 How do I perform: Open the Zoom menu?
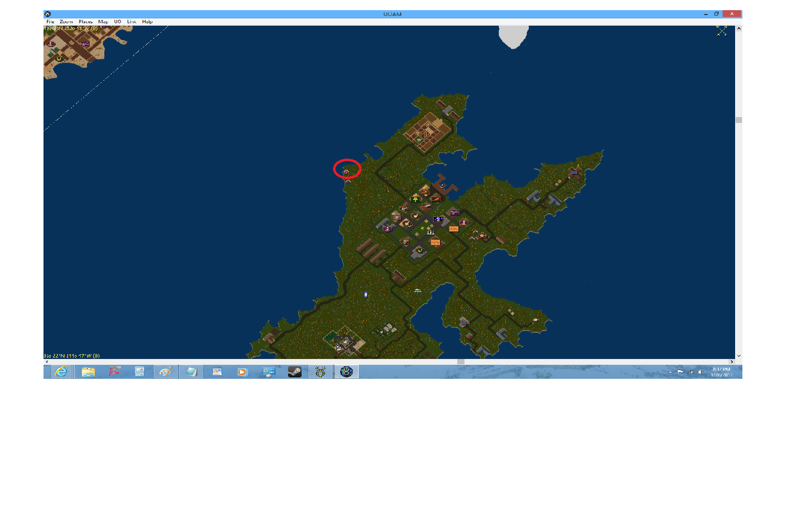[66, 22]
